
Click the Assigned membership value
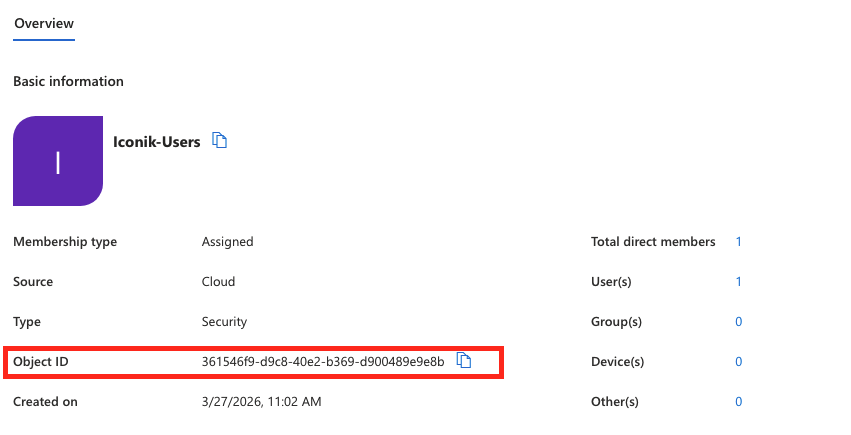(x=228, y=242)
